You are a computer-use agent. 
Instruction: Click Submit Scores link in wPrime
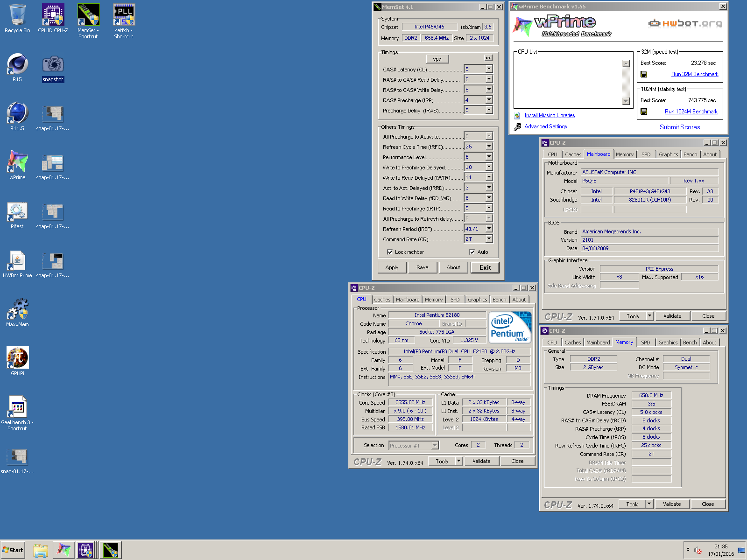680,127
